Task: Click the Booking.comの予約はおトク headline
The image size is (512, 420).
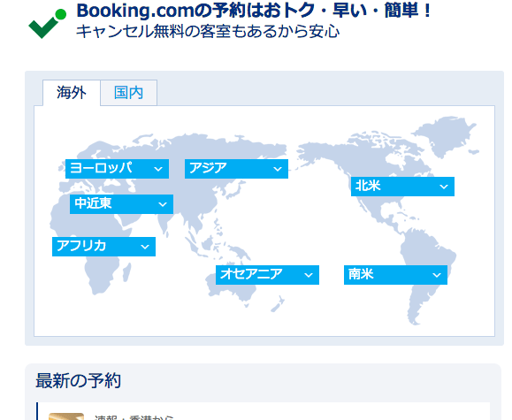Action: [254, 11]
